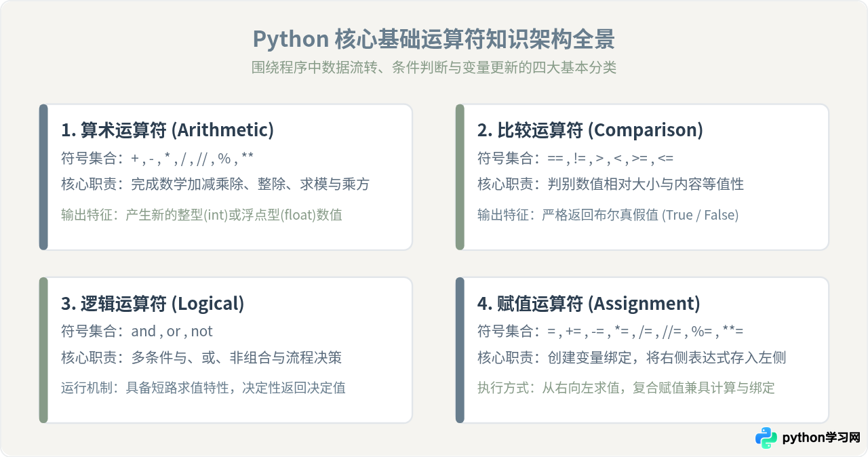Click line '输出特征：严格返回布尔真假值 (True / False)'
The height and width of the screenshot is (457, 868).
coord(608,215)
